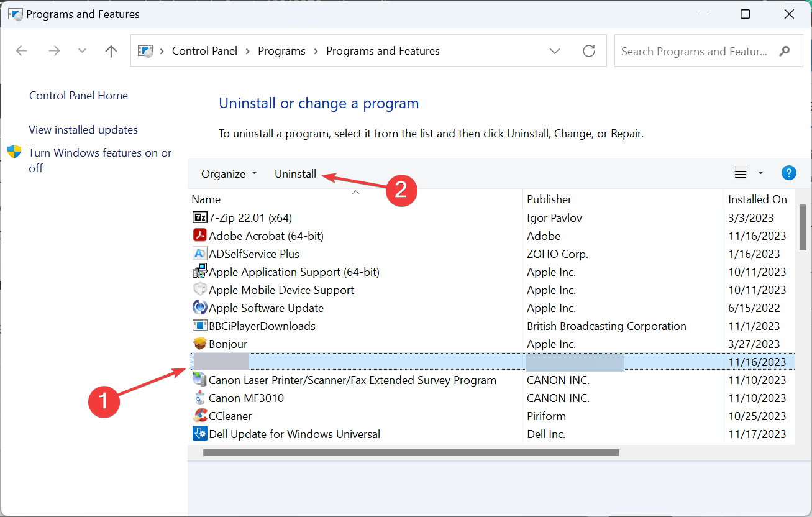Sort by the Installed On column
The height and width of the screenshot is (517, 812).
point(757,199)
